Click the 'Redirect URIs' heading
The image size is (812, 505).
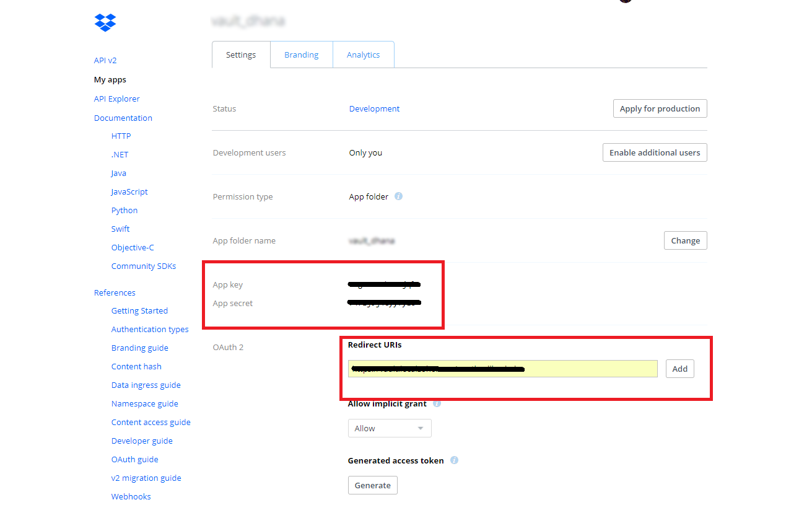pyautogui.click(x=375, y=345)
